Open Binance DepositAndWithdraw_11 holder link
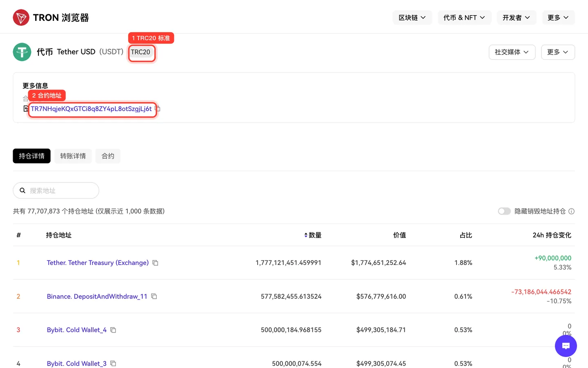Viewport: 588px width, 368px height. pyautogui.click(x=97, y=296)
